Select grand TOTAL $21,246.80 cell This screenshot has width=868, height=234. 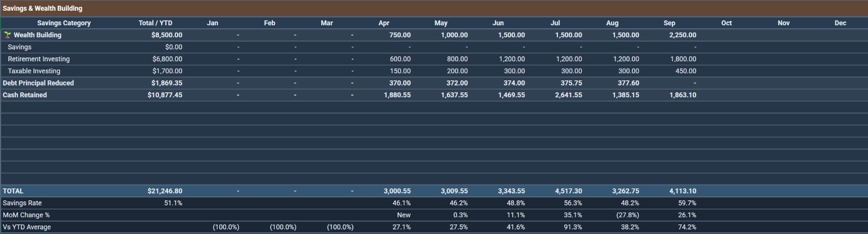[x=165, y=191]
